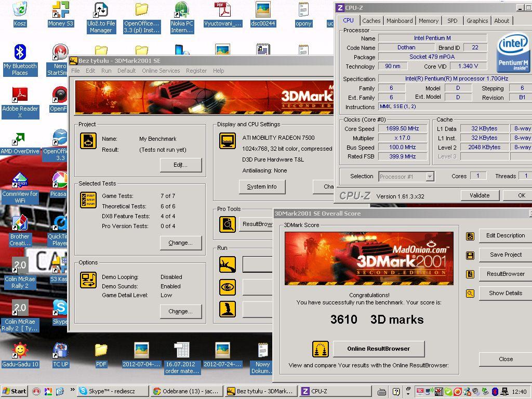Click the Show Details button
This screenshot has height=399, width=532.
tap(506, 293)
